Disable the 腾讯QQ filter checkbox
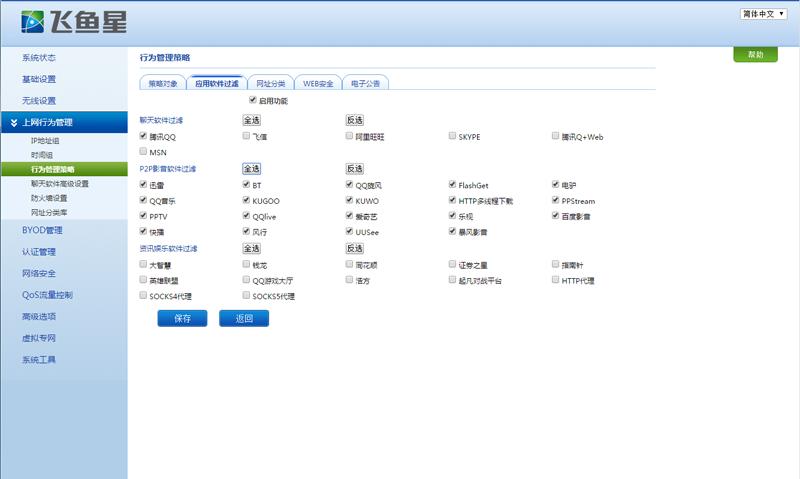The height and width of the screenshot is (479, 800). coord(144,136)
